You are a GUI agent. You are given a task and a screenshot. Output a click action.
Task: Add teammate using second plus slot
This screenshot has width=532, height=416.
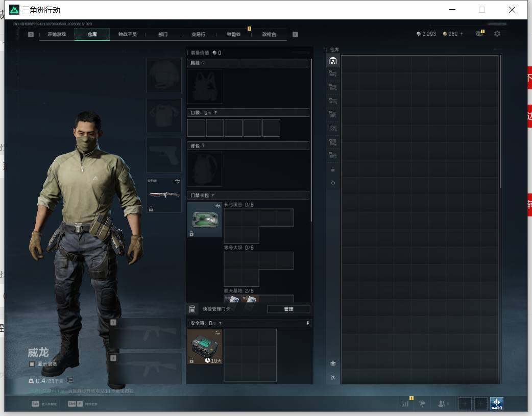(x=480, y=404)
